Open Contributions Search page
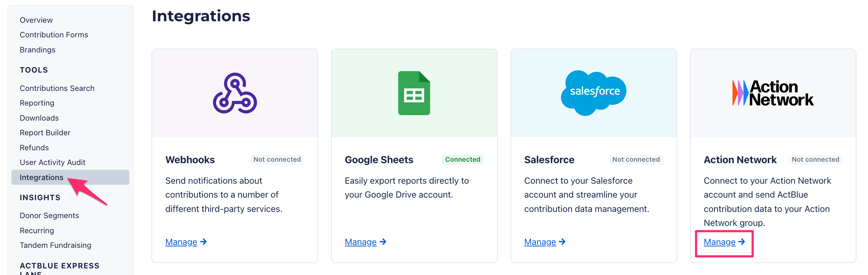The image size is (868, 275). tap(57, 88)
